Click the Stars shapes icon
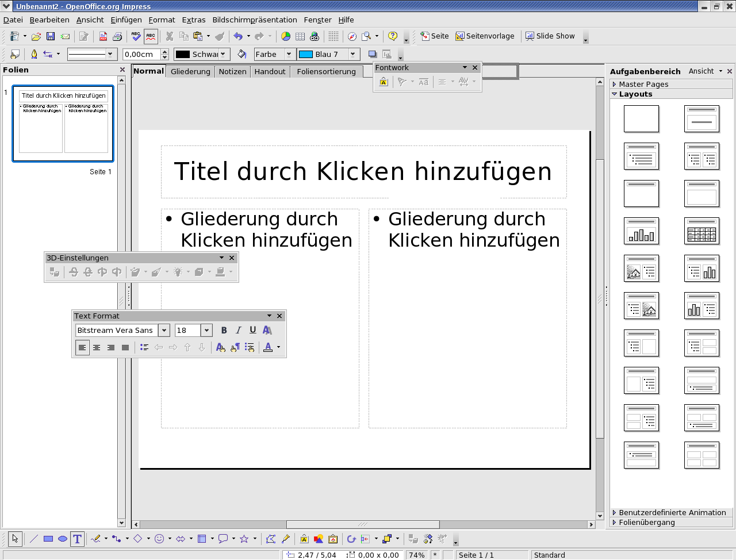This screenshot has height=560, width=736. (x=244, y=539)
